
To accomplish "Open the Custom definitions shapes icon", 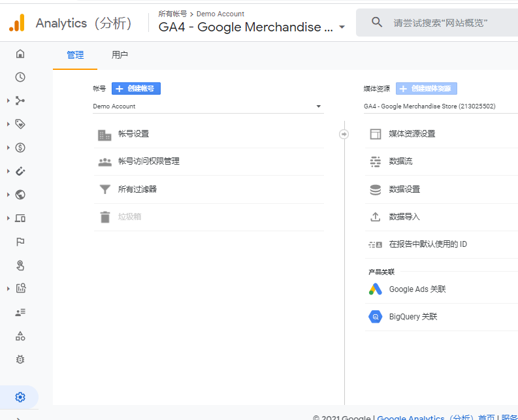I will click(20, 336).
